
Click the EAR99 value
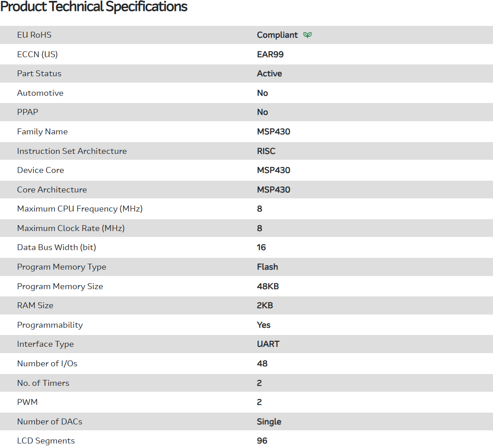(x=270, y=54)
